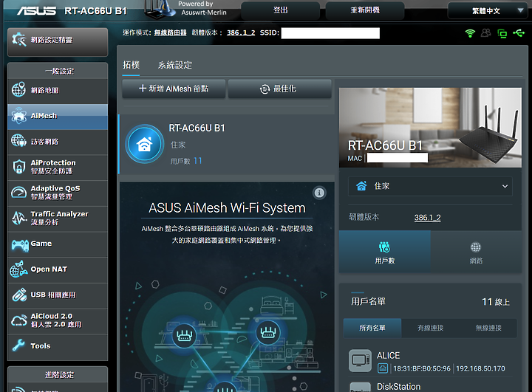
Task: Click the optimize circular icon
Action: click(x=265, y=89)
